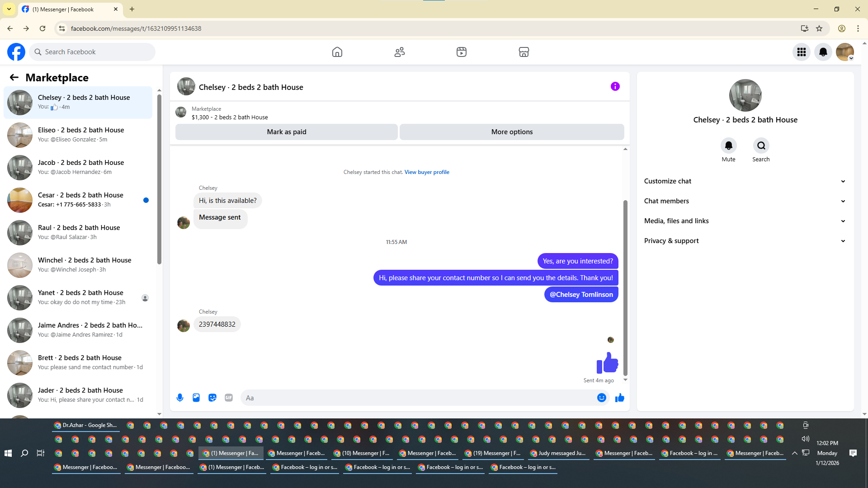The height and width of the screenshot is (488, 868).
Task: Expand the Customize chat section
Action: coord(745,181)
